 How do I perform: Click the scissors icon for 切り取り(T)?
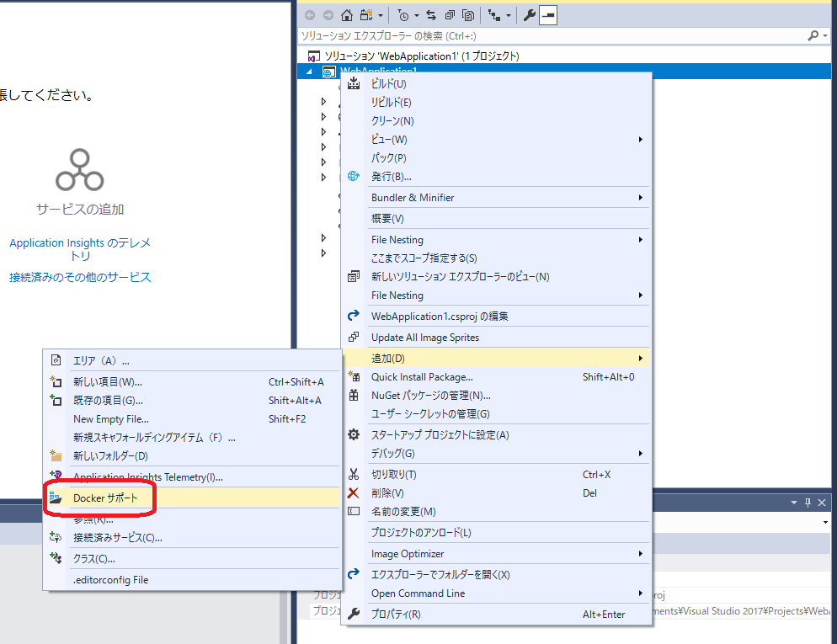[354, 475]
